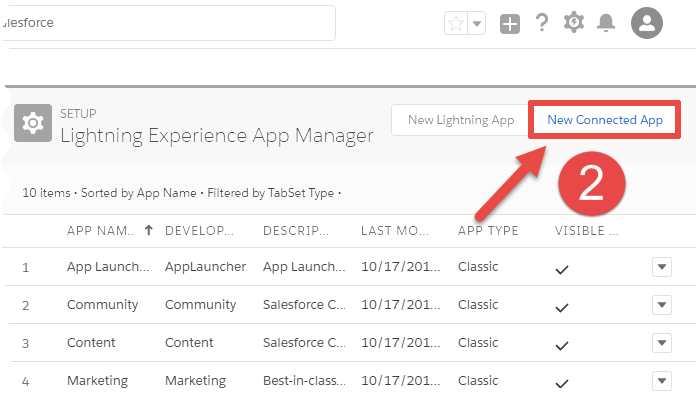Click the favorites star icon

[456, 24]
